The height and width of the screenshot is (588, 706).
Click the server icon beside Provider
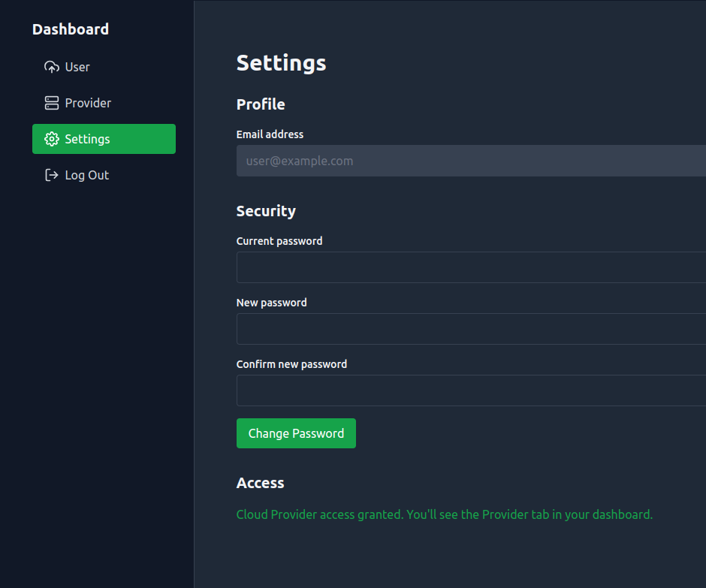pos(52,103)
